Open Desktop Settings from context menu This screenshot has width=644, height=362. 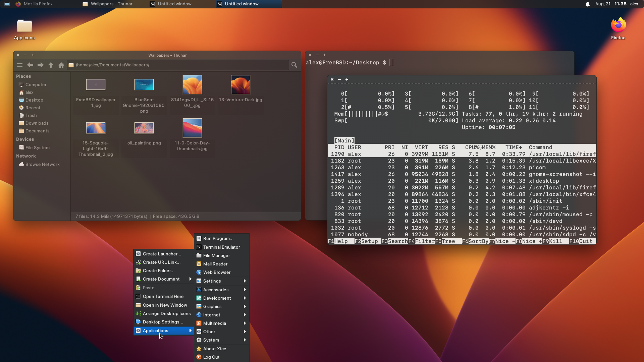point(164,322)
